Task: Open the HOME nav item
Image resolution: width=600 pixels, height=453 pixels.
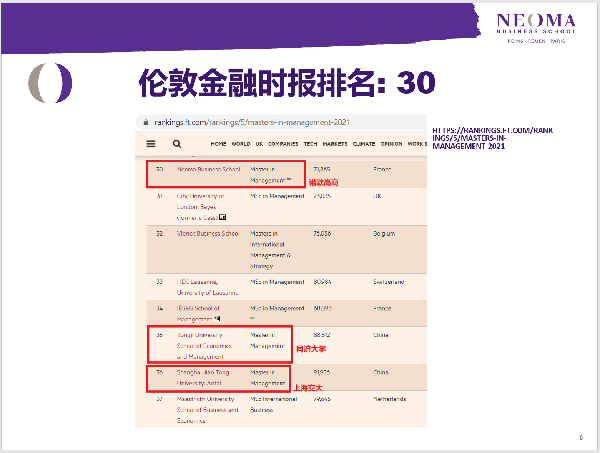Action: click(x=218, y=144)
